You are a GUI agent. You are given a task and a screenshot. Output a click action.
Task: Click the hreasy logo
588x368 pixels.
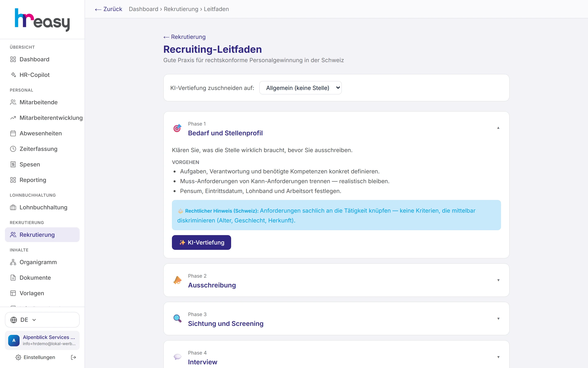tap(42, 20)
